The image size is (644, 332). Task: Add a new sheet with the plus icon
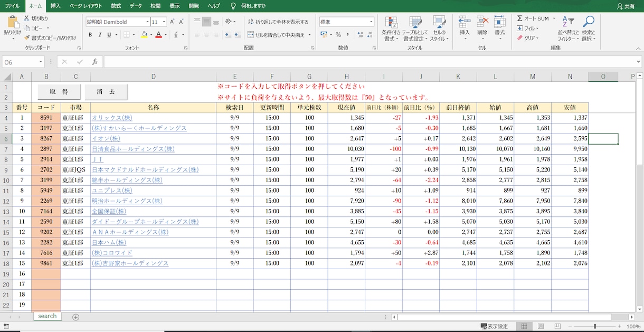point(75,317)
